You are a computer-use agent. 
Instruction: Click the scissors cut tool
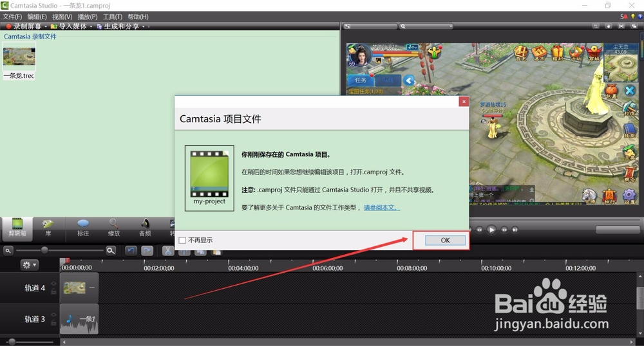(168, 250)
